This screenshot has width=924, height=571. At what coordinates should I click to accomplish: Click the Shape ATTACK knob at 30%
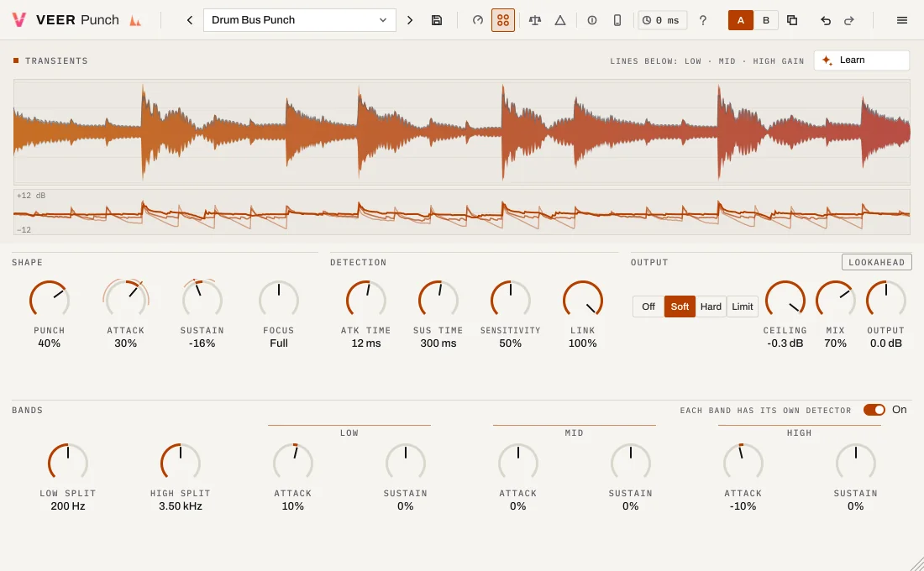pyautogui.click(x=125, y=300)
